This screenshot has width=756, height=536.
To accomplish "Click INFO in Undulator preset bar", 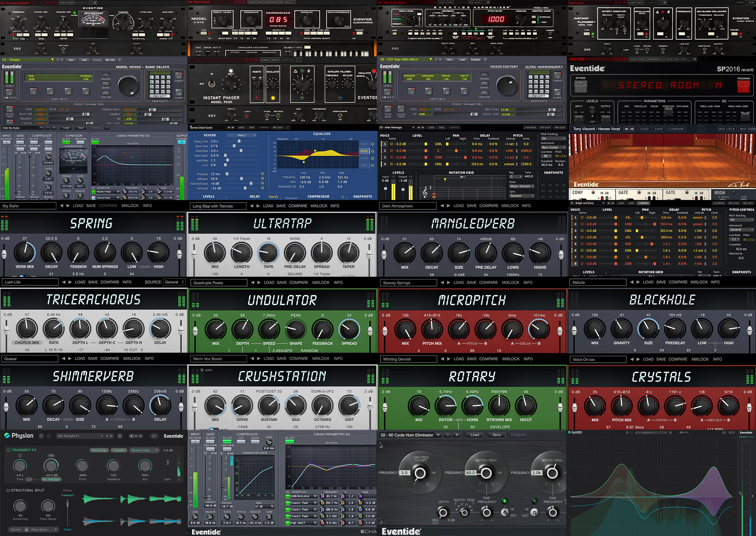I will [x=338, y=282].
